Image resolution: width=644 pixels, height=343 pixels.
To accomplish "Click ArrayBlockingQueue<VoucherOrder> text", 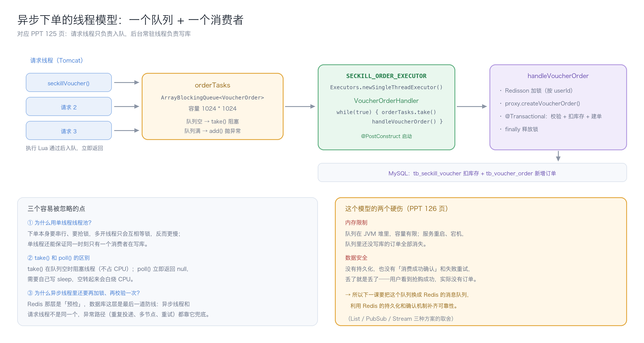I will coord(213,98).
